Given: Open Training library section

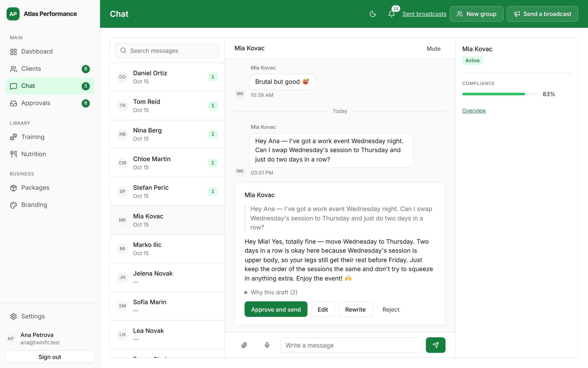Looking at the screenshot, I should point(50,137).
